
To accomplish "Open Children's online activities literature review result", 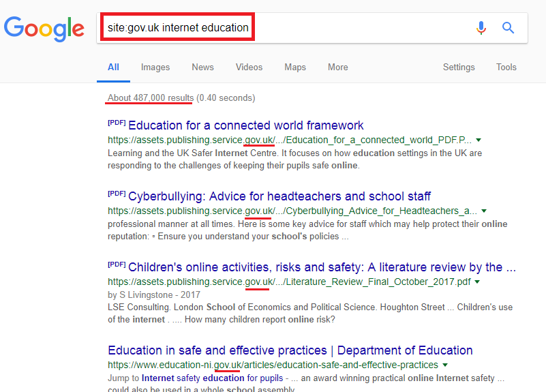I will (x=322, y=267).
